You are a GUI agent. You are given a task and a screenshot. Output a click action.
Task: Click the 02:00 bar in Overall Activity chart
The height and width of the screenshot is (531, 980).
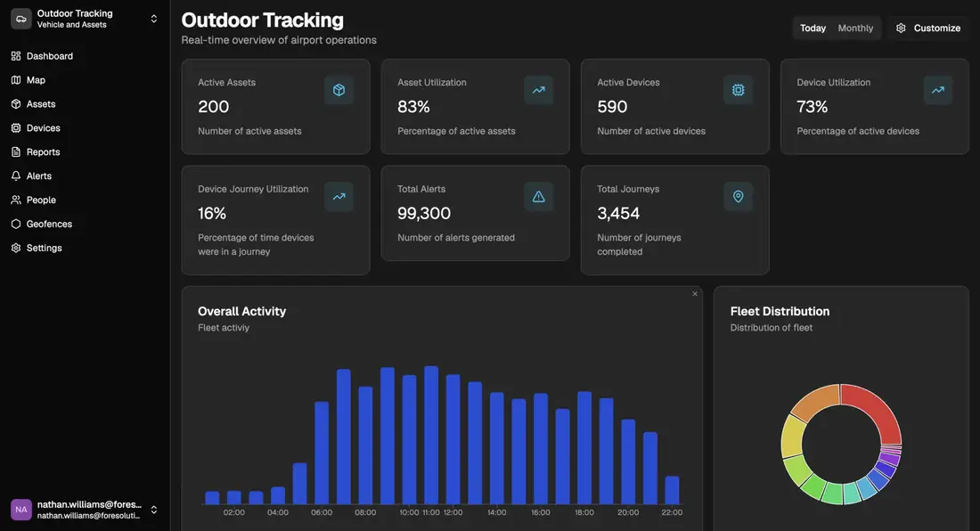click(233, 498)
